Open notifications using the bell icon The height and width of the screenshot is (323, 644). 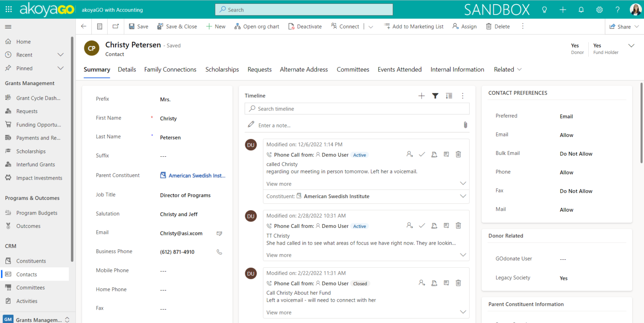coord(581,9)
